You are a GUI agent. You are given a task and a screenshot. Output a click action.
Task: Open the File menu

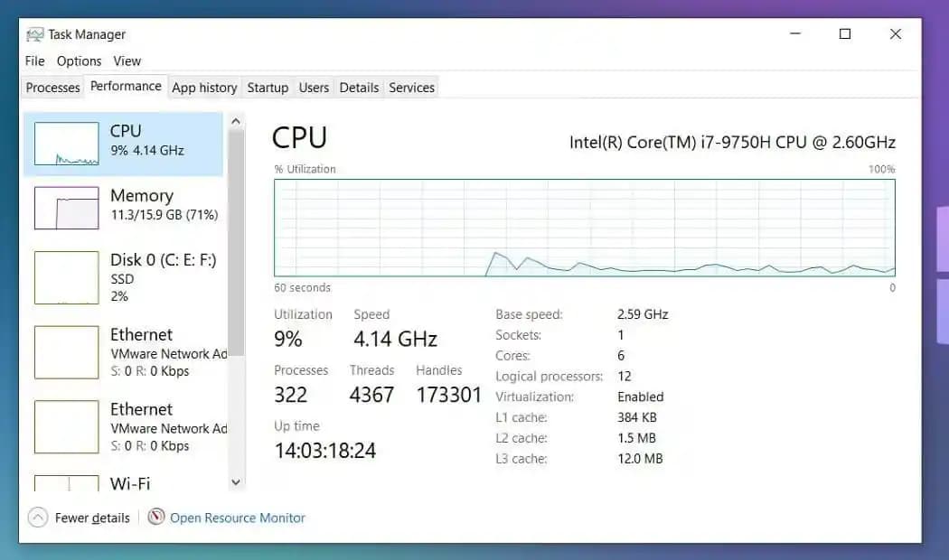coord(33,61)
